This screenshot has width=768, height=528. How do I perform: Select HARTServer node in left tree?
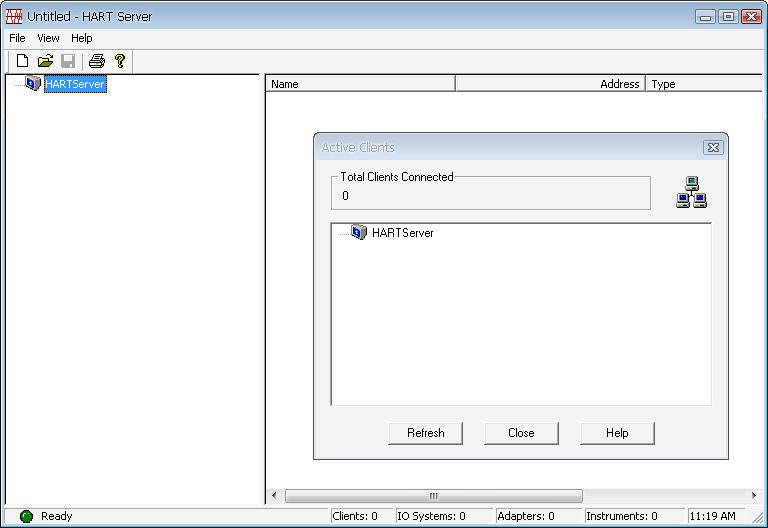coord(75,84)
